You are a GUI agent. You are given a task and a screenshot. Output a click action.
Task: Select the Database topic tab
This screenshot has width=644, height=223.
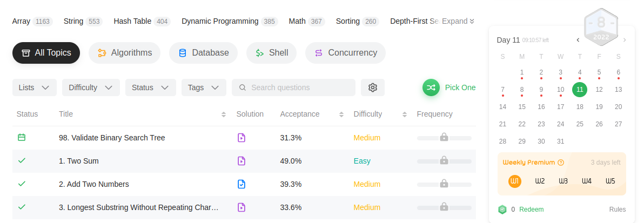203,53
